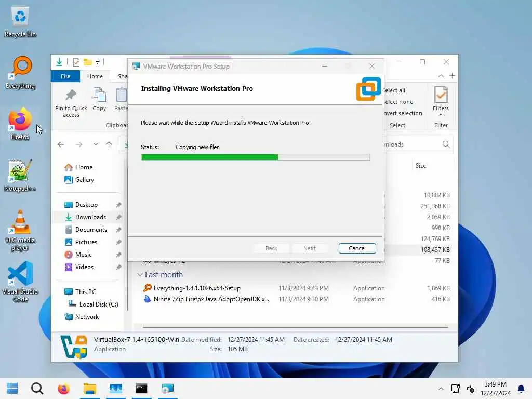Click Invert selection in the ribbon

403,113
